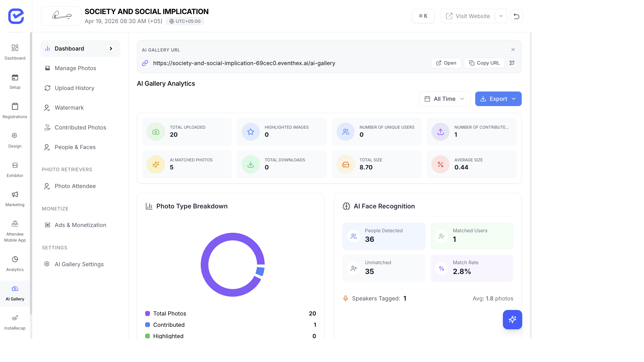Click the QR code icon for gallery URL

pos(512,63)
